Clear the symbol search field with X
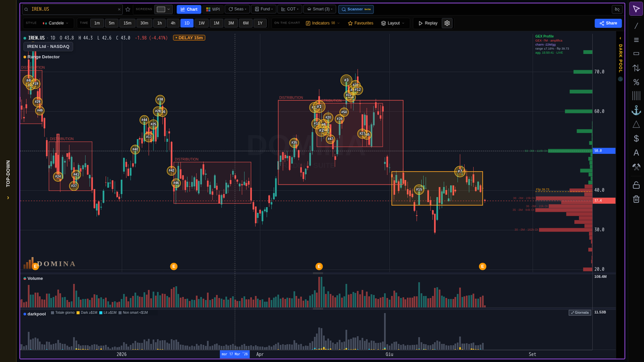 (119, 9)
